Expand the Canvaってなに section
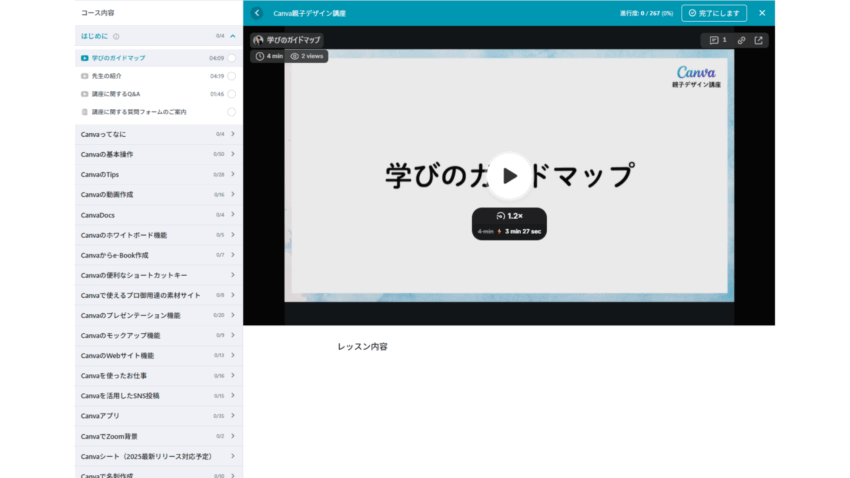The height and width of the screenshot is (478, 850). pyautogui.click(x=158, y=134)
